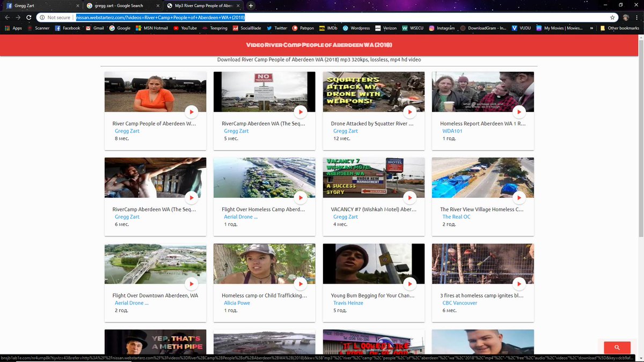Open the YouTube bookmark
644x362 pixels.
185,28
